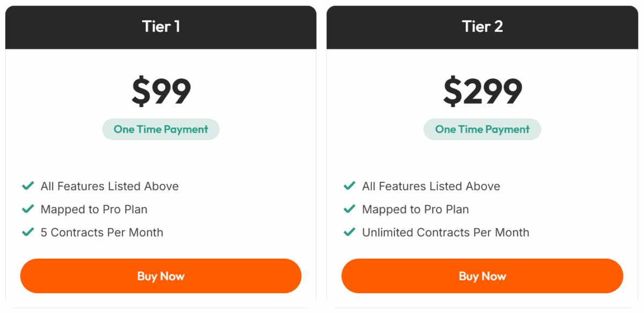Select the Tier 2 header
The image size is (644, 313).
click(482, 27)
